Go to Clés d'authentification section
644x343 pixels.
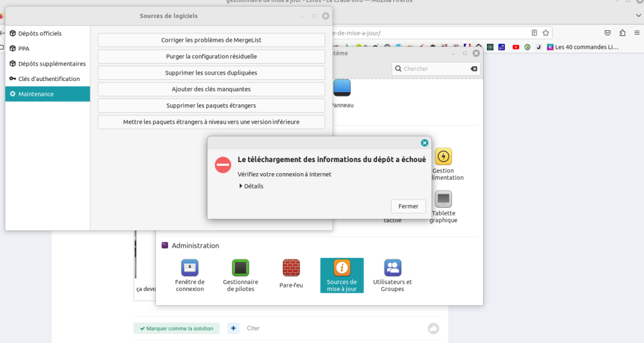click(49, 79)
